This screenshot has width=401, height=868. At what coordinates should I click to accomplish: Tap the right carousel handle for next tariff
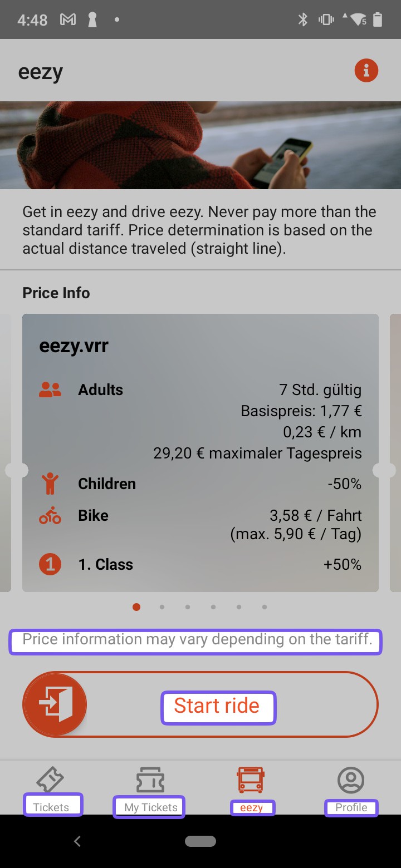(384, 470)
